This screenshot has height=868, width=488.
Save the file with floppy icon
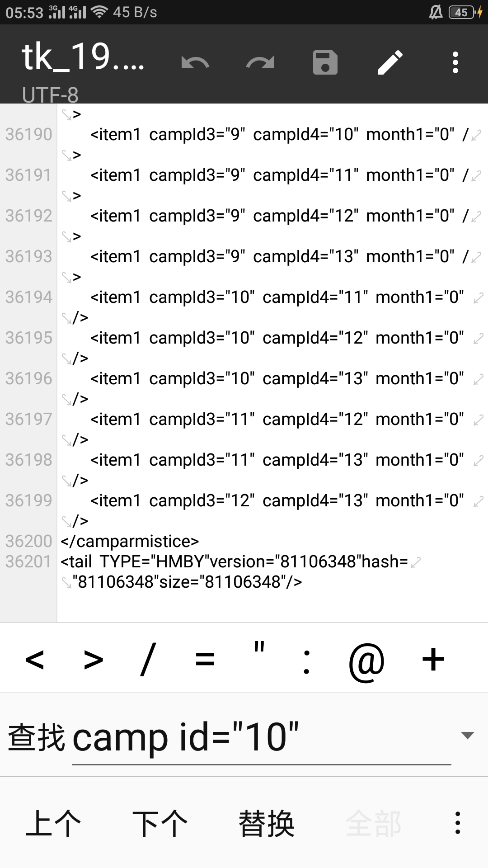tap(325, 62)
